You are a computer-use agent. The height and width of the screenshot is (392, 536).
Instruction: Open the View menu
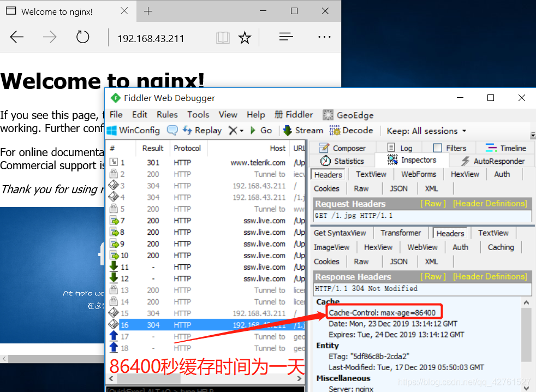pos(228,115)
